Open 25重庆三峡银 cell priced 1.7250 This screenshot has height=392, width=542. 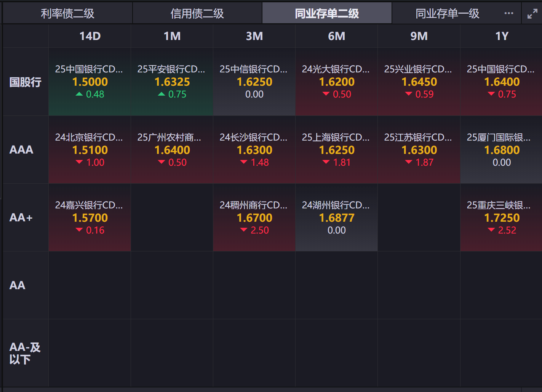pyautogui.click(x=502, y=218)
